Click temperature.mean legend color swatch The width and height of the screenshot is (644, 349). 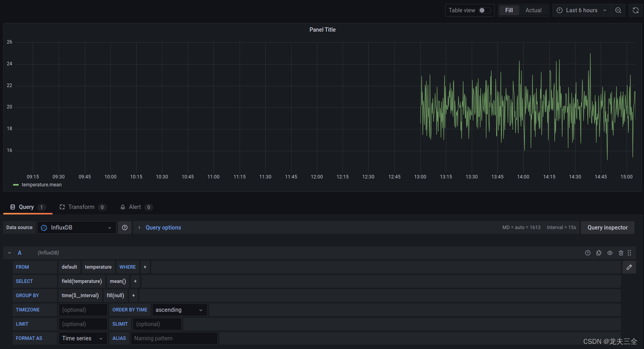pos(16,185)
